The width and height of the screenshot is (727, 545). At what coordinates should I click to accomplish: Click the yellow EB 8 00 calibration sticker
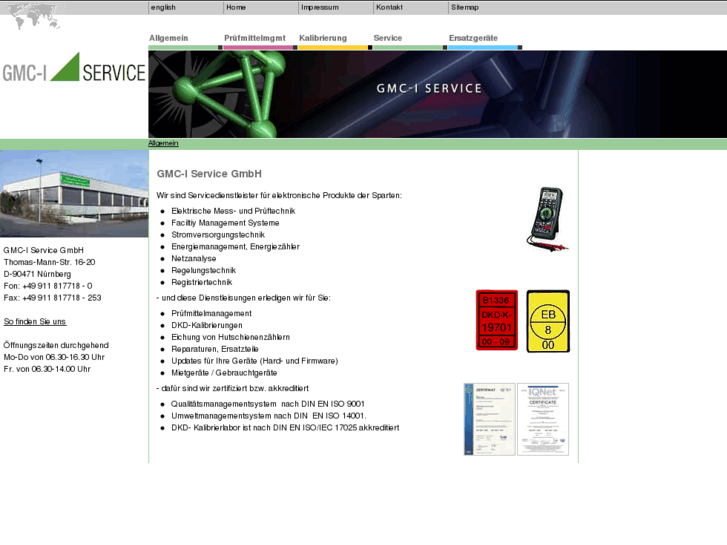548,321
